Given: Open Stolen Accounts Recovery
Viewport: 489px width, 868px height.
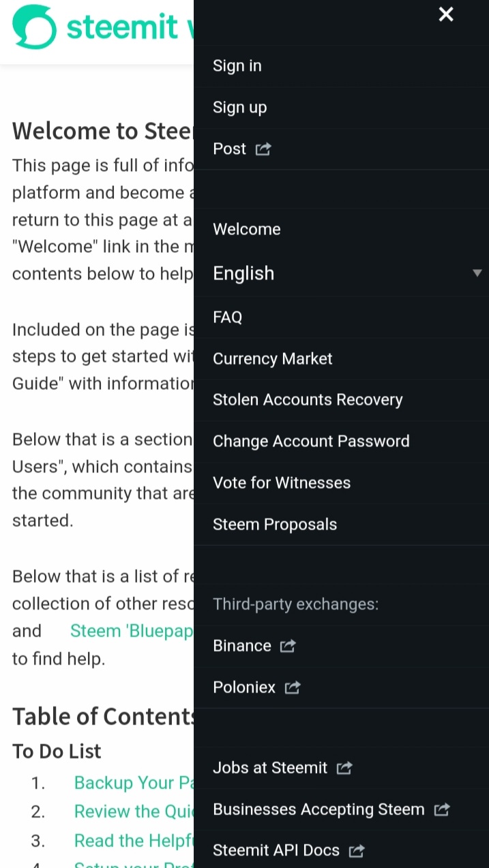Looking at the screenshot, I should 308,400.
